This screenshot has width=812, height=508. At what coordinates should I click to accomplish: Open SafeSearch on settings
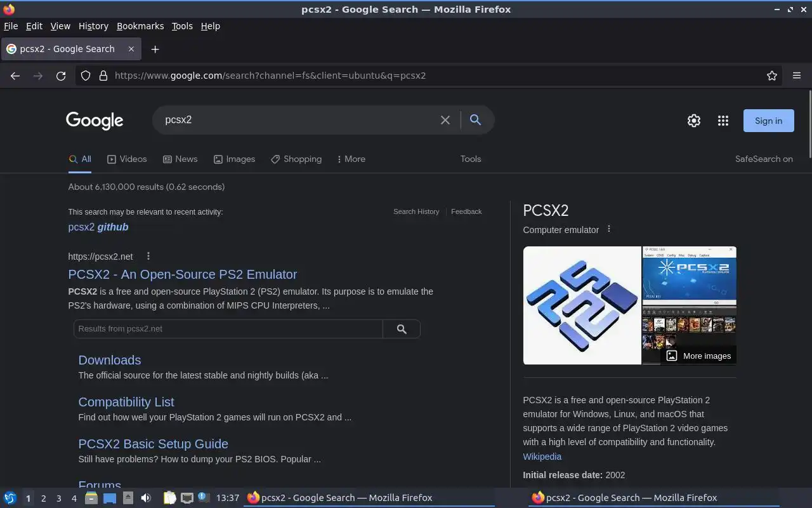764,159
